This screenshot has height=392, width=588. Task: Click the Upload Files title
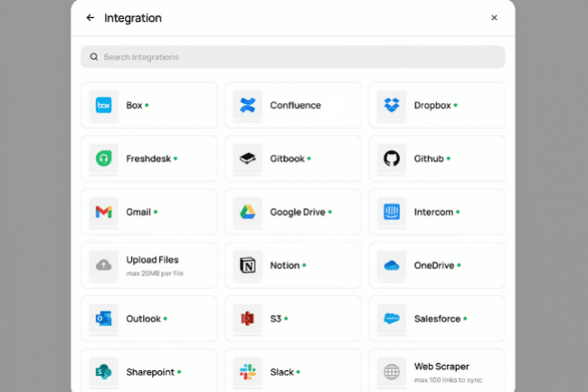[152, 260]
